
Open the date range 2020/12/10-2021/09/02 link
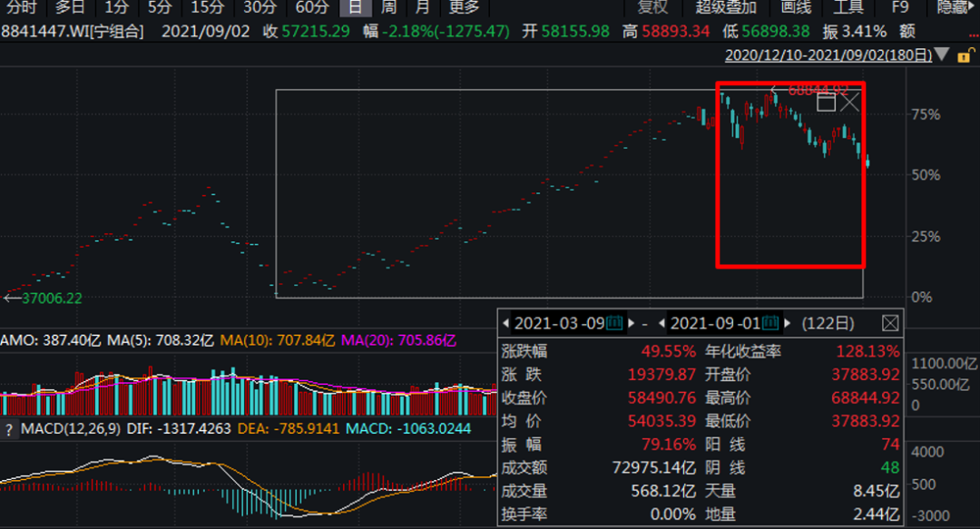(828, 55)
